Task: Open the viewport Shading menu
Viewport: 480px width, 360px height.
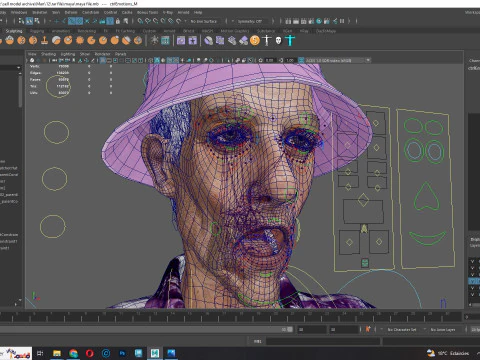Action: point(48,54)
